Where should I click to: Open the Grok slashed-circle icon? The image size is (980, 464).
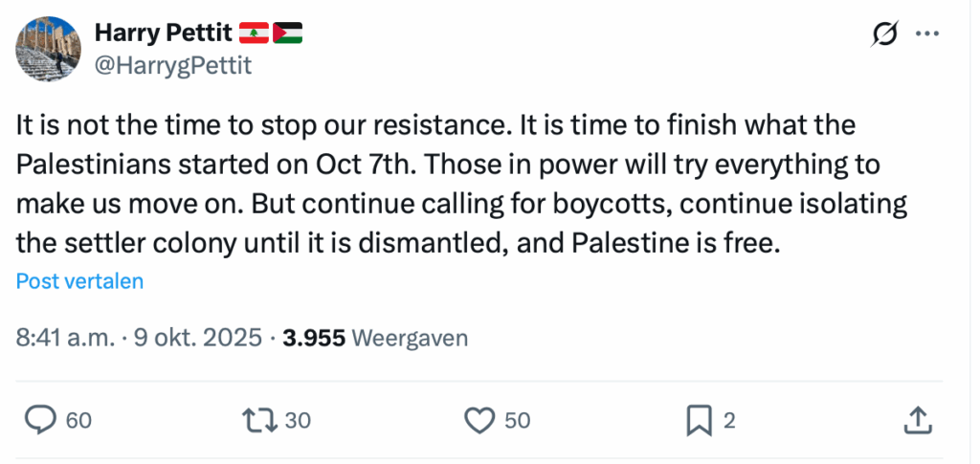coord(885,33)
